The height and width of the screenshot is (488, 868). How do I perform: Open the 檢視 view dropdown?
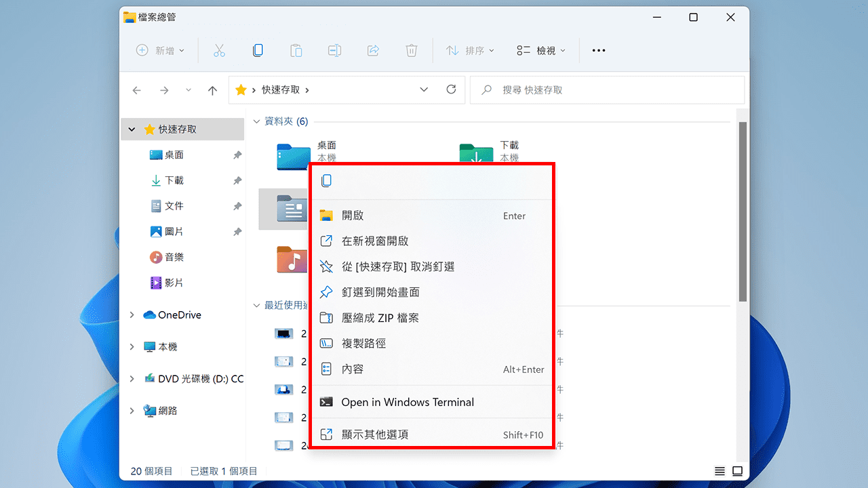point(540,50)
